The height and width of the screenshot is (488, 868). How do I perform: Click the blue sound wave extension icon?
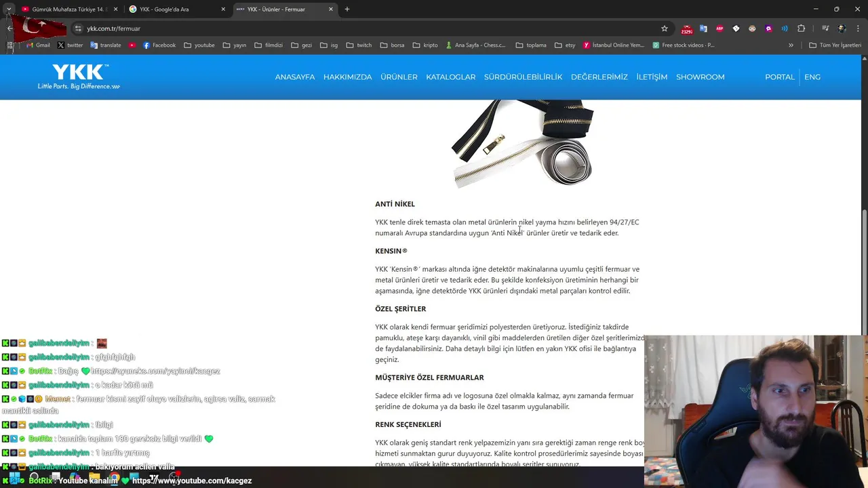(785, 28)
